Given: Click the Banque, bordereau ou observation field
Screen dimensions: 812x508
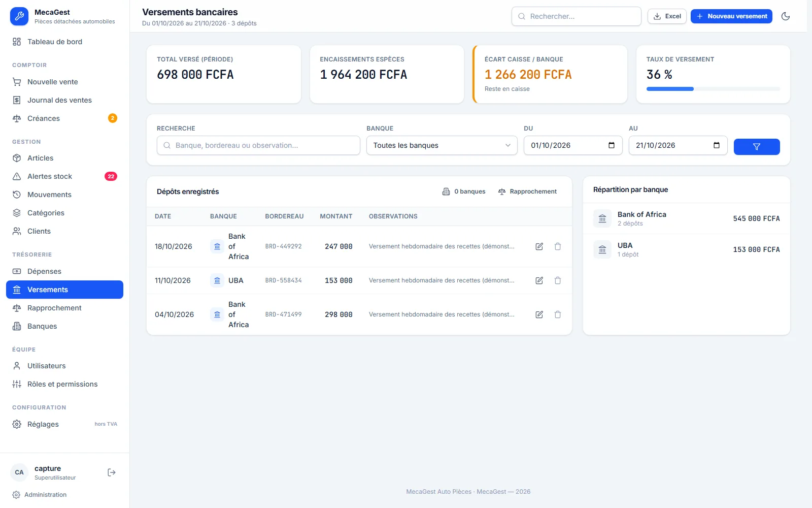Looking at the screenshot, I should pyautogui.click(x=258, y=145).
